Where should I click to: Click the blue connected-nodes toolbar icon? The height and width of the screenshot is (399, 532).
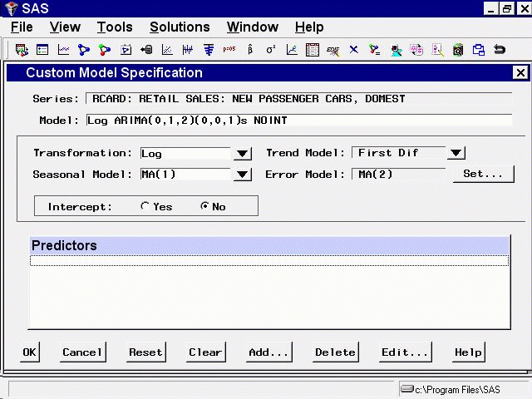pos(84,50)
